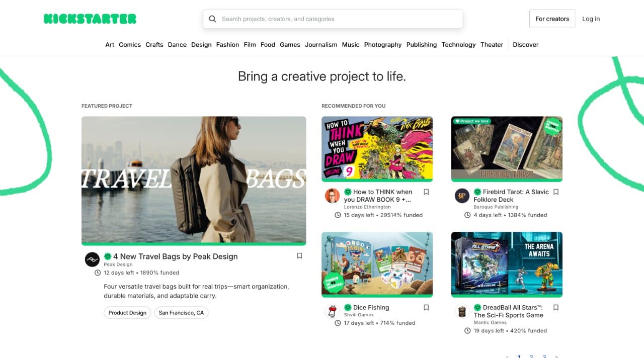The height and width of the screenshot is (358, 644).
Task: Click The Arena Awaits DreadBall thumbnail
Action: point(507,264)
